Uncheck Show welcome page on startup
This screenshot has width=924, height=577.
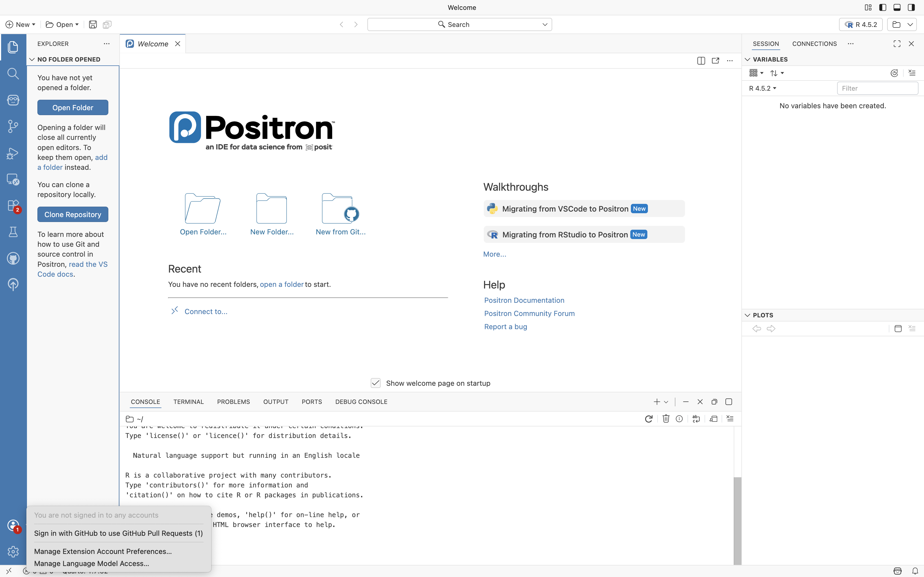coord(376,383)
